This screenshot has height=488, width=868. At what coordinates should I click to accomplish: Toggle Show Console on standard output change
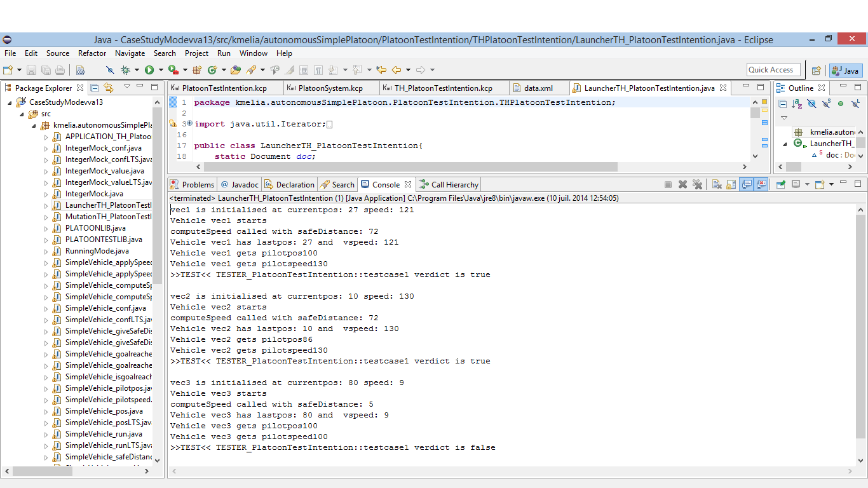[747, 185]
